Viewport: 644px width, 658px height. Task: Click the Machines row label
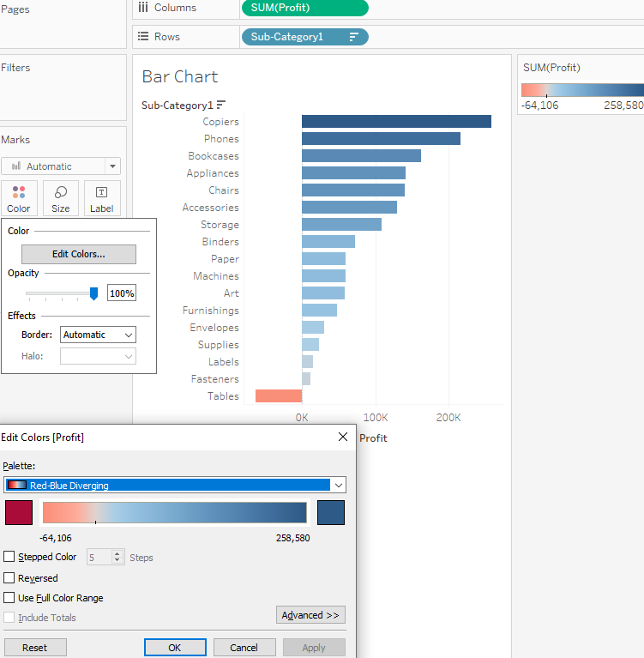pyautogui.click(x=216, y=275)
